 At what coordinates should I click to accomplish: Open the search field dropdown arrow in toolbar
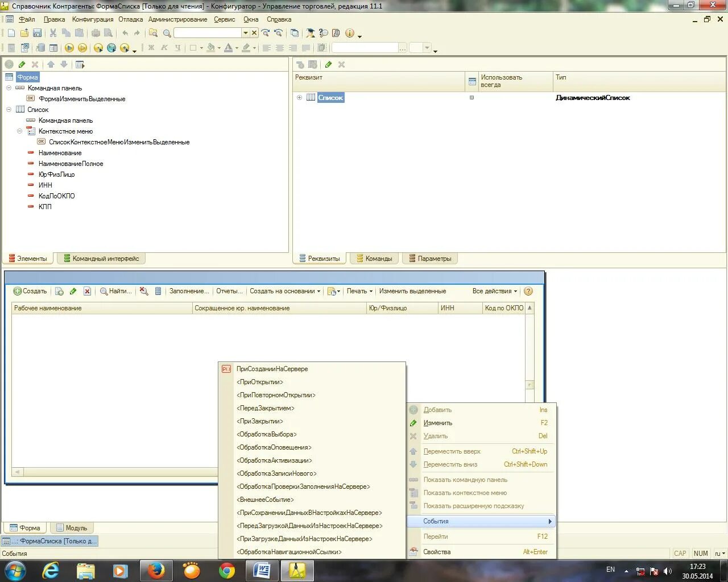(246, 33)
